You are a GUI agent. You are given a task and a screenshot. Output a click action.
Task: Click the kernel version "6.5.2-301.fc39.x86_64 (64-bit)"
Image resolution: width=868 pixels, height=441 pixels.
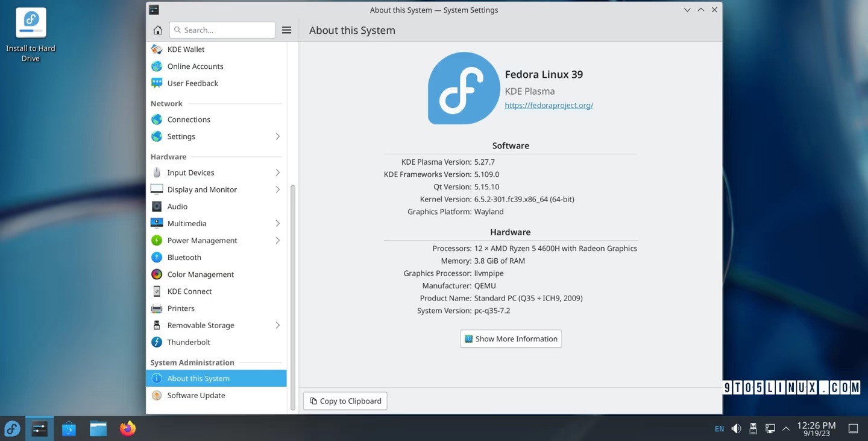(524, 199)
